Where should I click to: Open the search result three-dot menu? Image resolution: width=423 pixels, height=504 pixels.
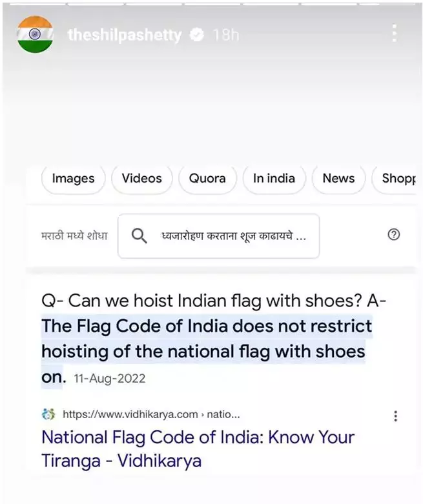coord(395,416)
